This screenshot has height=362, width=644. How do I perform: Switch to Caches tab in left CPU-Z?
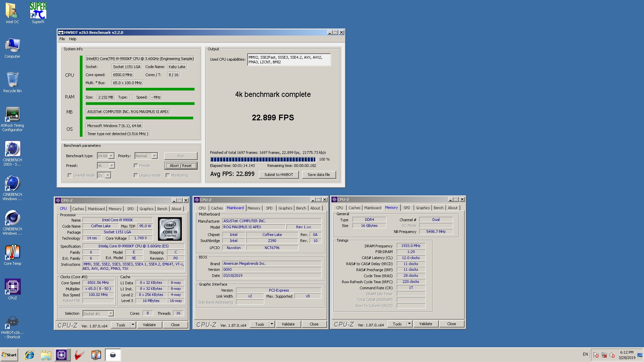click(78, 209)
